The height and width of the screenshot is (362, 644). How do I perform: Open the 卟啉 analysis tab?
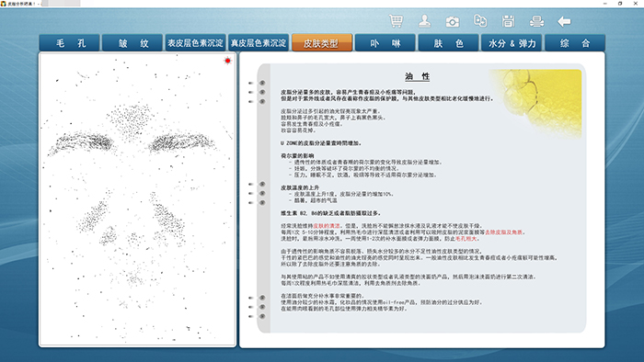(385, 43)
